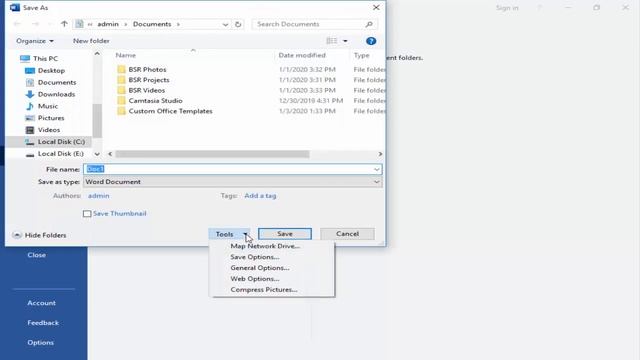640x360 pixels.
Task: Click the back navigation arrow
Action: [17, 24]
